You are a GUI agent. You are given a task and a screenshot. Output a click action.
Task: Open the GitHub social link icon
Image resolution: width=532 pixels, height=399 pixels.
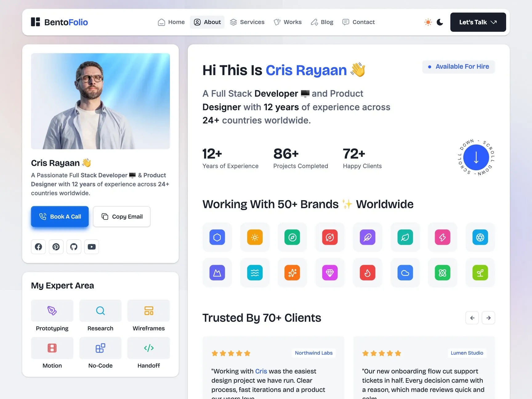coord(74,247)
